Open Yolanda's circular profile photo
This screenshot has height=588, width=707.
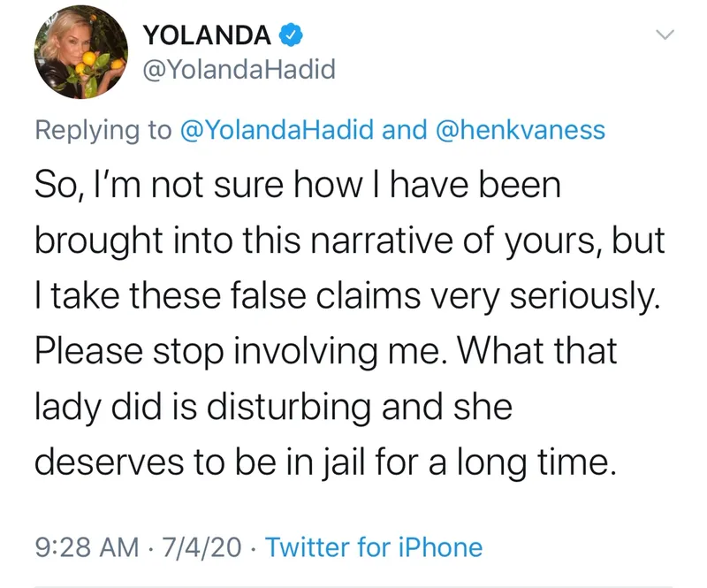80,52
